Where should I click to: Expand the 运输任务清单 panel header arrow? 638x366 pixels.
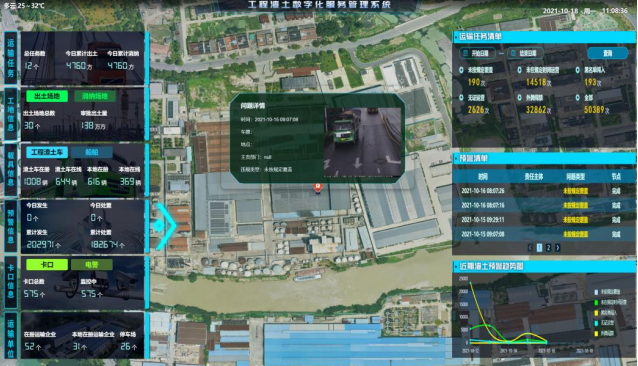(x=456, y=37)
